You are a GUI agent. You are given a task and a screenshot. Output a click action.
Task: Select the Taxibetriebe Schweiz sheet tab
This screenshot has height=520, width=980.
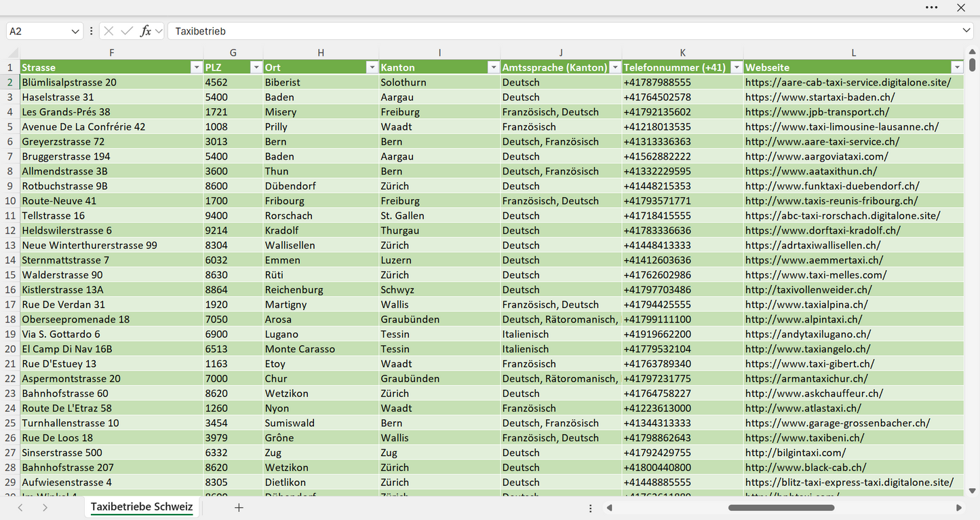142,506
